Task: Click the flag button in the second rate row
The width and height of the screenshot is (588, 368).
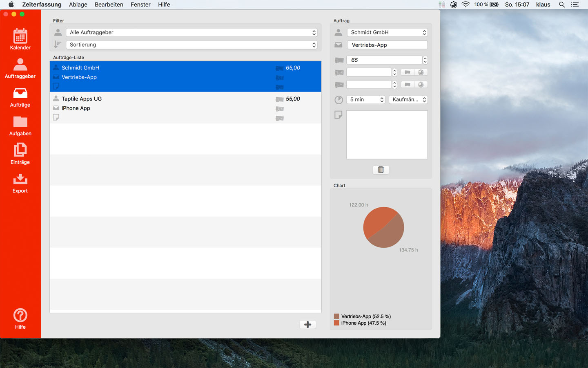Action: tap(408, 72)
